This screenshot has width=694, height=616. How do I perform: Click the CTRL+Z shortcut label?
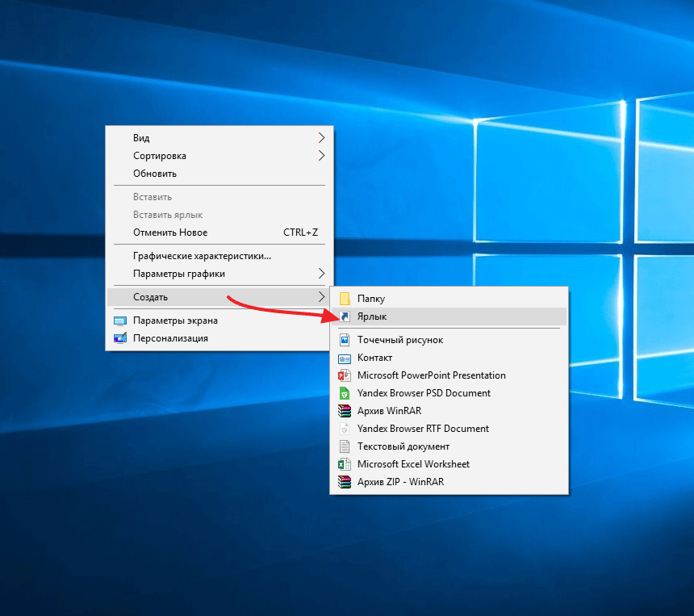300,233
